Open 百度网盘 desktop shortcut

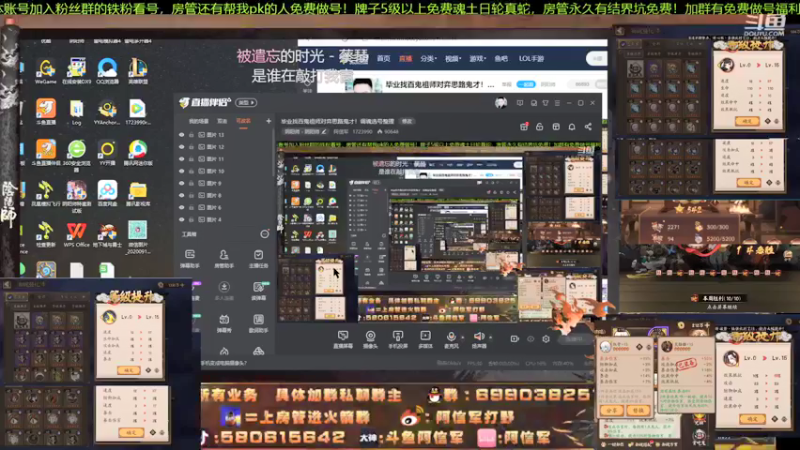[107, 193]
